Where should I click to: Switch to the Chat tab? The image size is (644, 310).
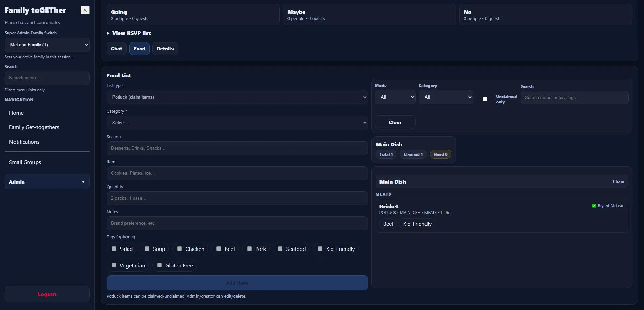pos(116,49)
